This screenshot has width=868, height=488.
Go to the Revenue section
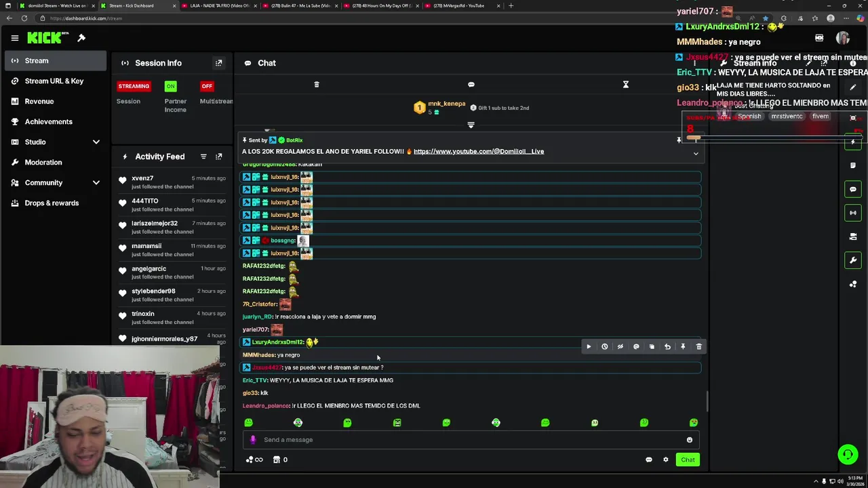click(x=56, y=101)
